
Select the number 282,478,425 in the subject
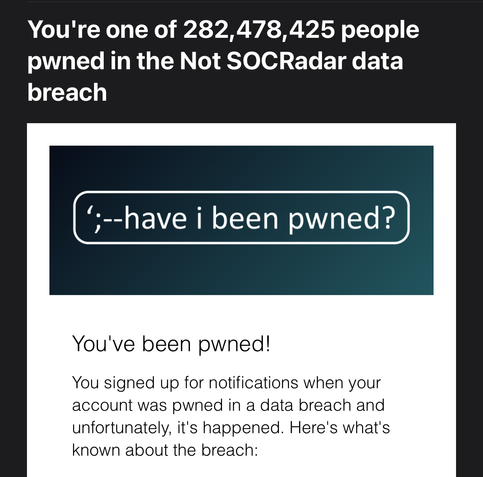point(259,31)
